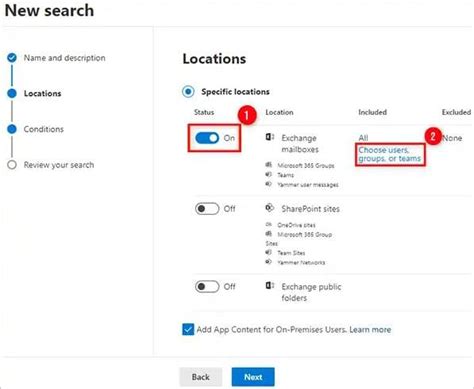Enable the SharePoint sites toggle
Image resolution: width=474 pixels, height=389 pixels.
pos(207,209)
